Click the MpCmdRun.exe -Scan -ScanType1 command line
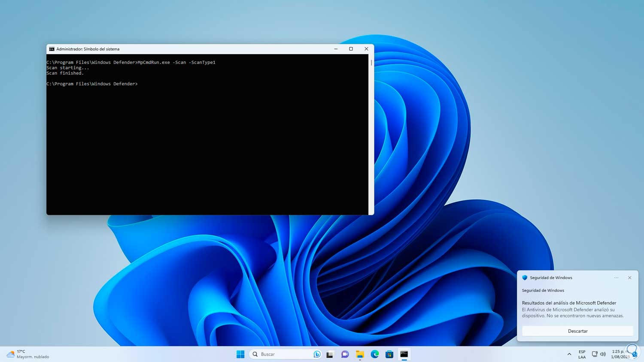The image size is (644, 362). tap(131, 62)
